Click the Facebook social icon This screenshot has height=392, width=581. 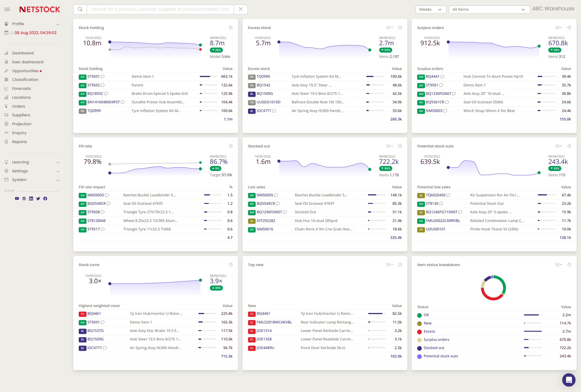click(x=45, y=198)
